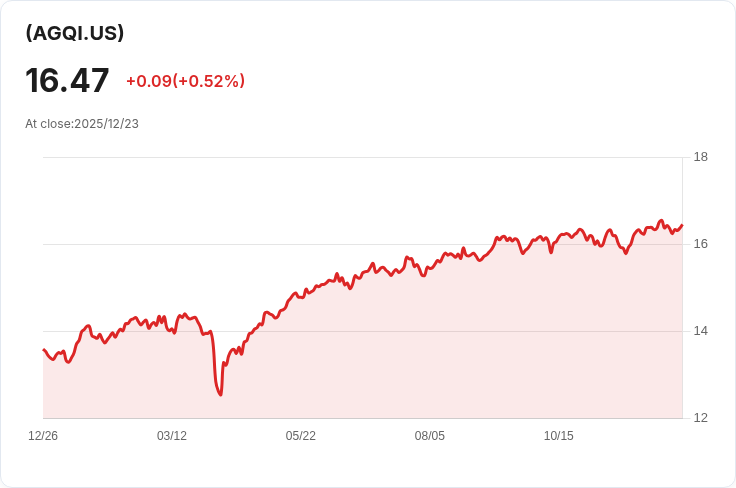Click the lowest dip on the price line

[220, 394]
